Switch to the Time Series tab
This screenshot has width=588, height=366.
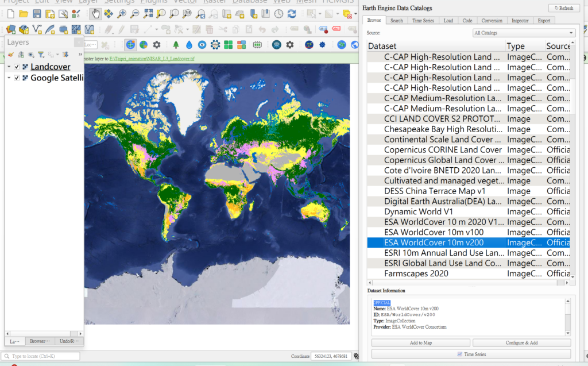tap(423, 21)
